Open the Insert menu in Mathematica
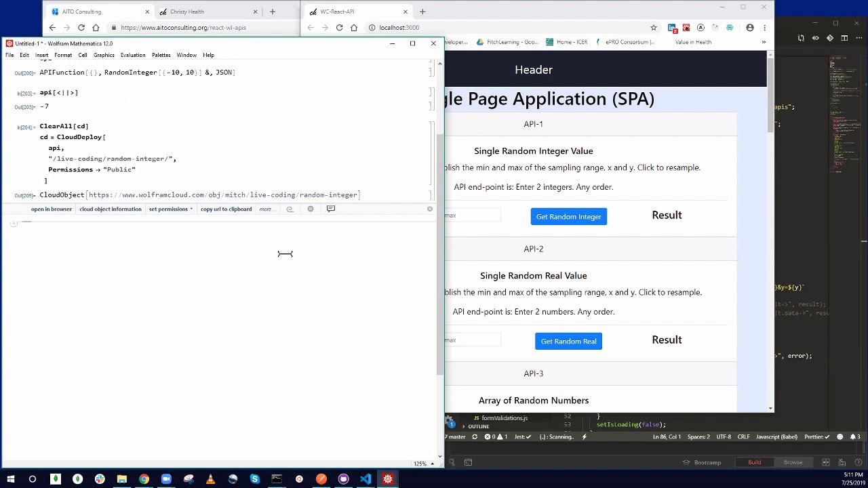This screenshot has width=868, height=488. click(41, 55)
